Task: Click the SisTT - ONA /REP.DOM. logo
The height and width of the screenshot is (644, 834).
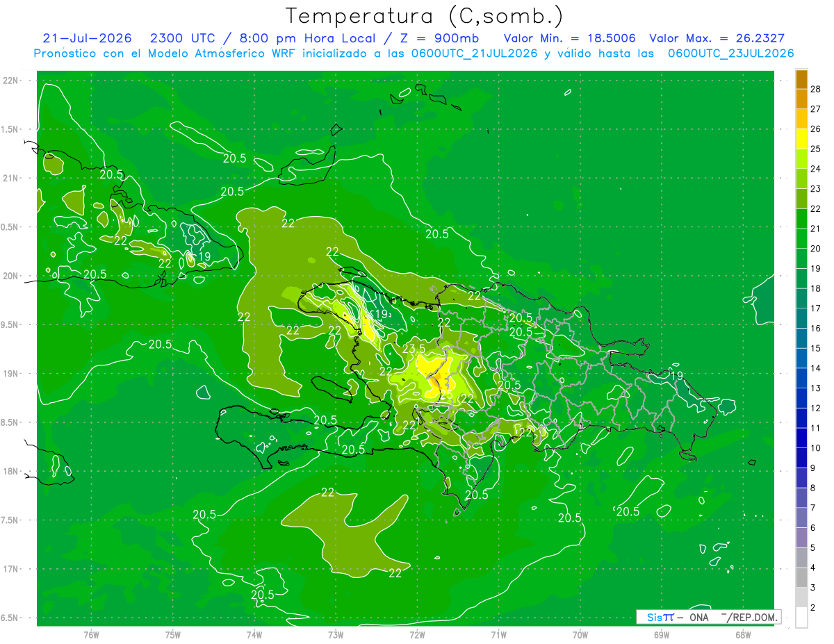Action: (x=708, y=617)
